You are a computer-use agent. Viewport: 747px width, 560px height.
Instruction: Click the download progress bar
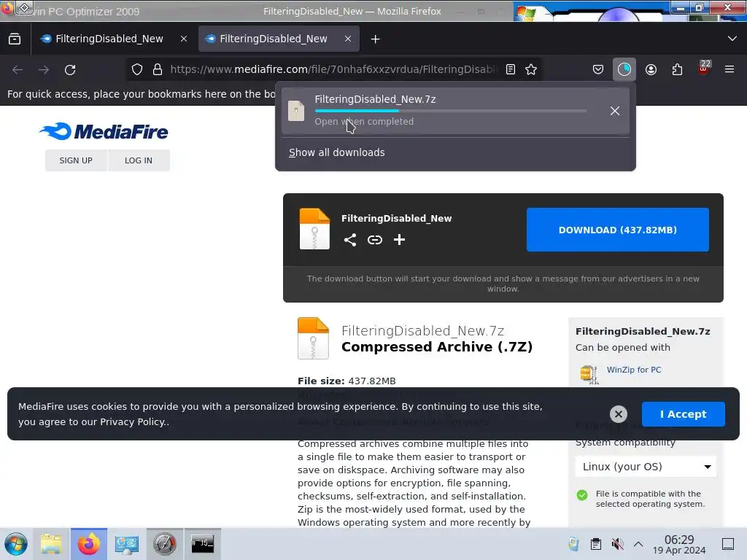[451, 111]
